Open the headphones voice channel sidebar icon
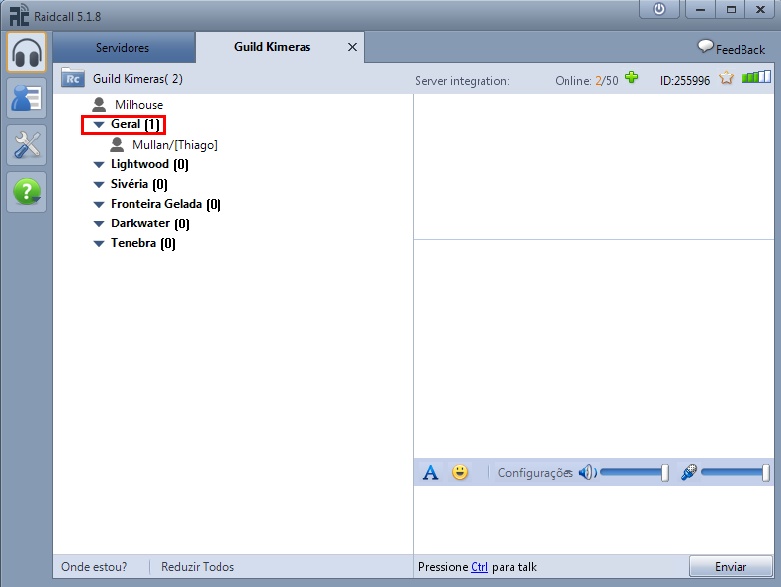Viewport: 781px width, 587px height. pyautogui.click(x=27, y=52)
